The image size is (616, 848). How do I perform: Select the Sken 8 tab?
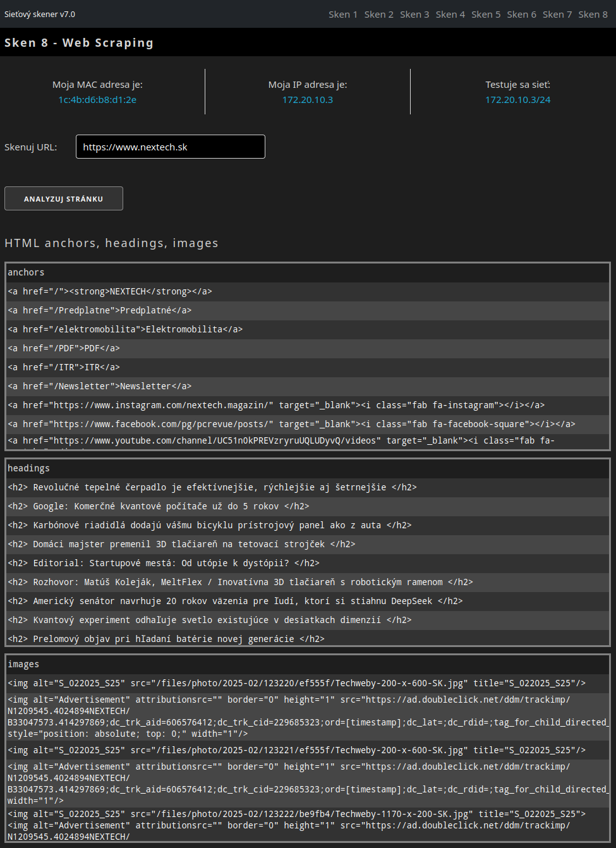point(593,15)
